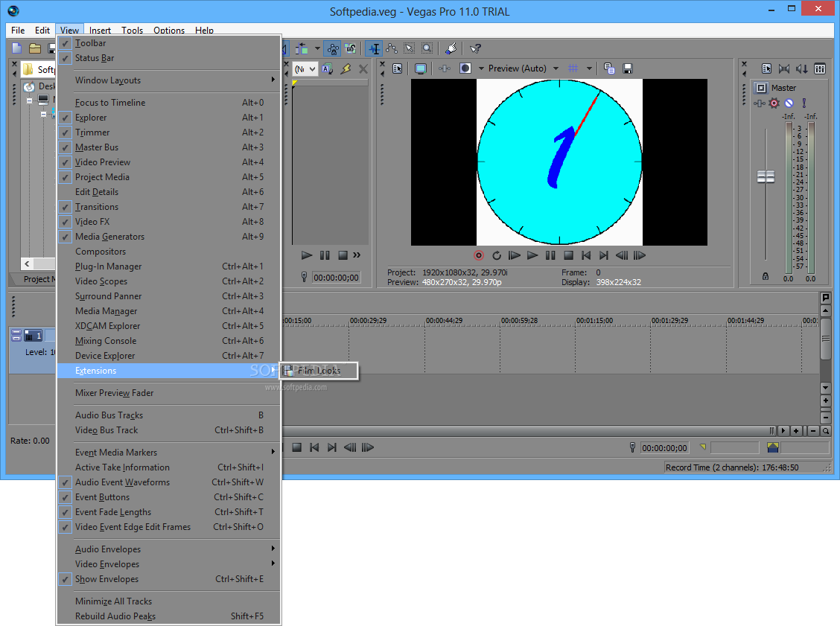Open Master Bus audio properties
This screenshot has height=626, width=840.
(x=767, y=68)
